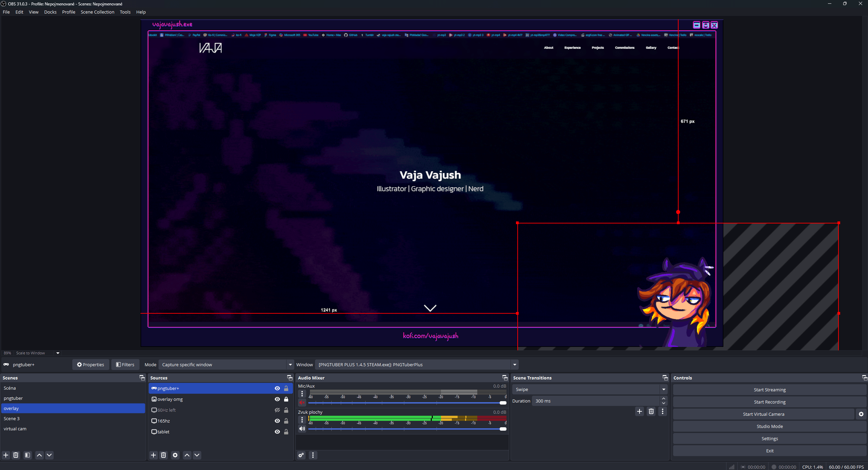Open source properties gear icon
The height and width of the screenshot is (470, 868).
tap(175, 455)
